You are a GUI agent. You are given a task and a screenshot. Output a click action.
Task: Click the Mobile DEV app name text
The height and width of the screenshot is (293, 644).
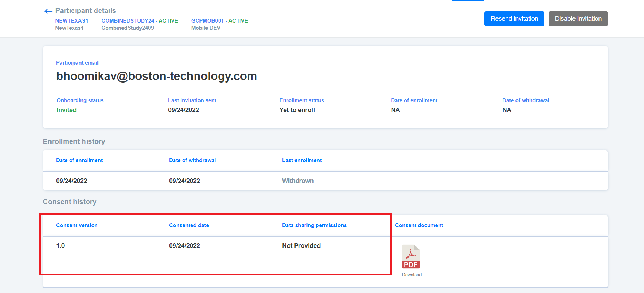tap(206, 28)
